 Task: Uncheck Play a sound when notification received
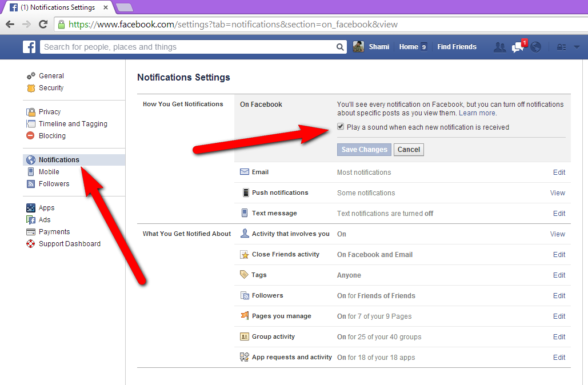point(341,126)
